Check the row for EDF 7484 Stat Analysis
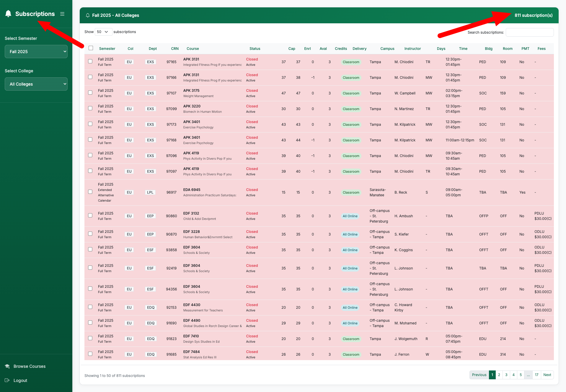 click(90, 354)
